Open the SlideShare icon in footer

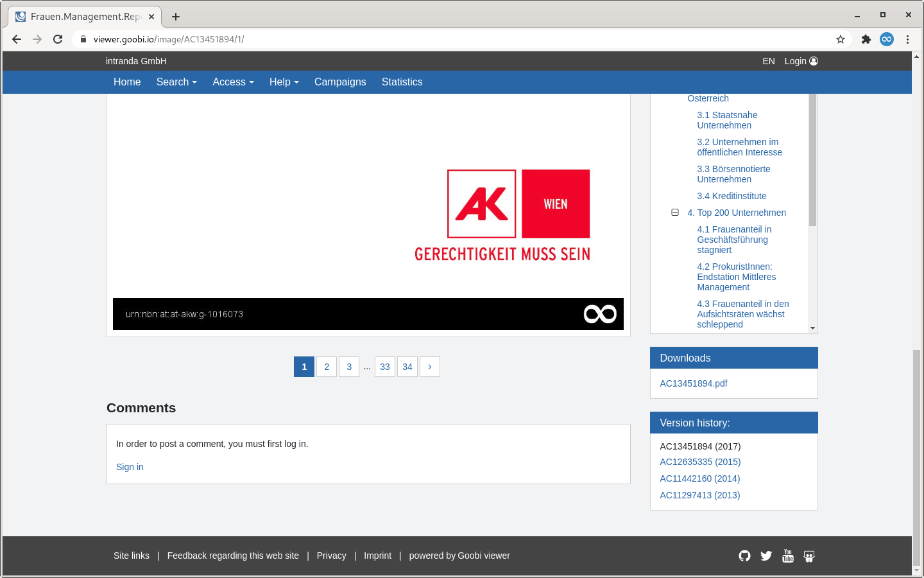coord(809,556)
